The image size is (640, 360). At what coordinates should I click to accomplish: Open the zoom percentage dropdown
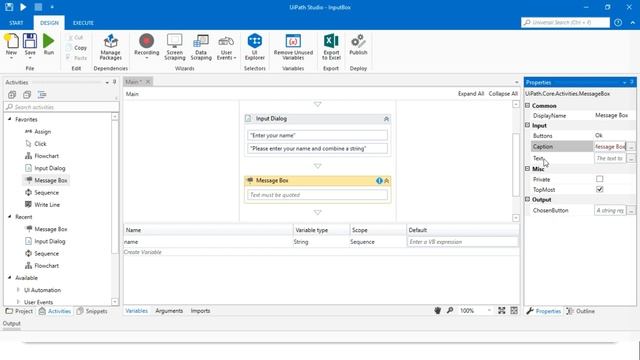click(x=489, y=311)
